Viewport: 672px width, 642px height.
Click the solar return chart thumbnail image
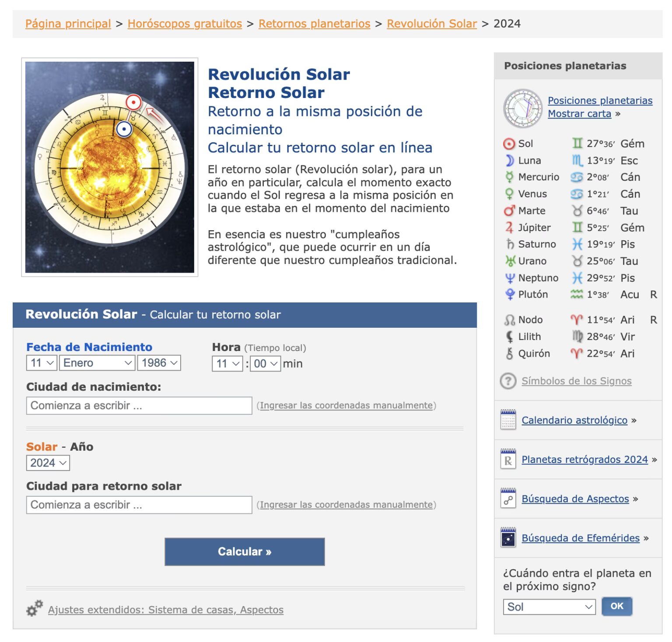pos(110,167)
